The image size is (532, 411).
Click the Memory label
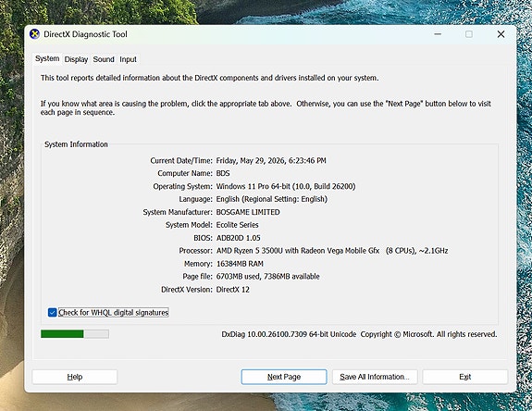[x=198, y=264]
